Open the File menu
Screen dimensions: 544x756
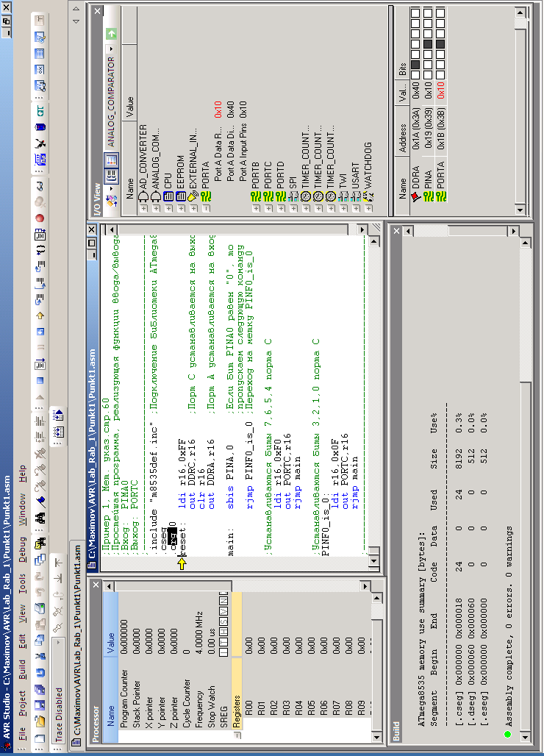[x=22, y=734]
